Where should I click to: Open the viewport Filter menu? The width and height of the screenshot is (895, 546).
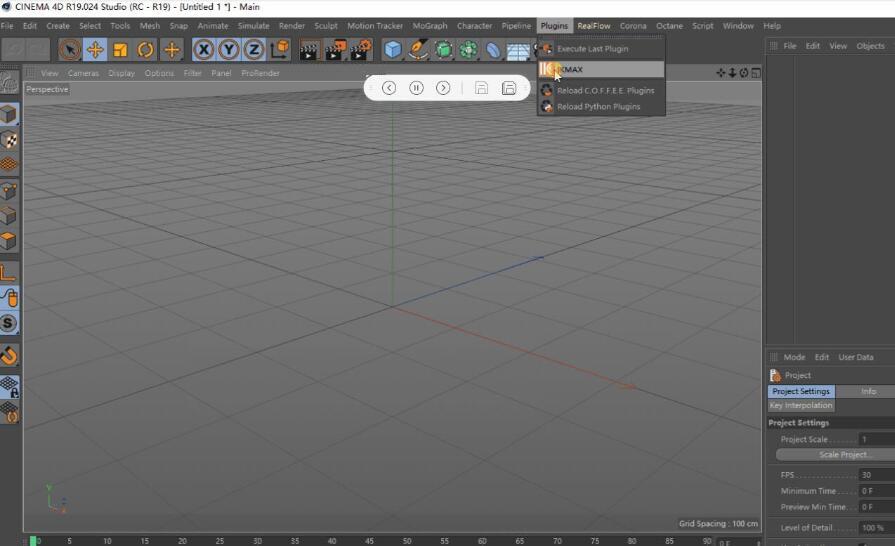[192, 73]
